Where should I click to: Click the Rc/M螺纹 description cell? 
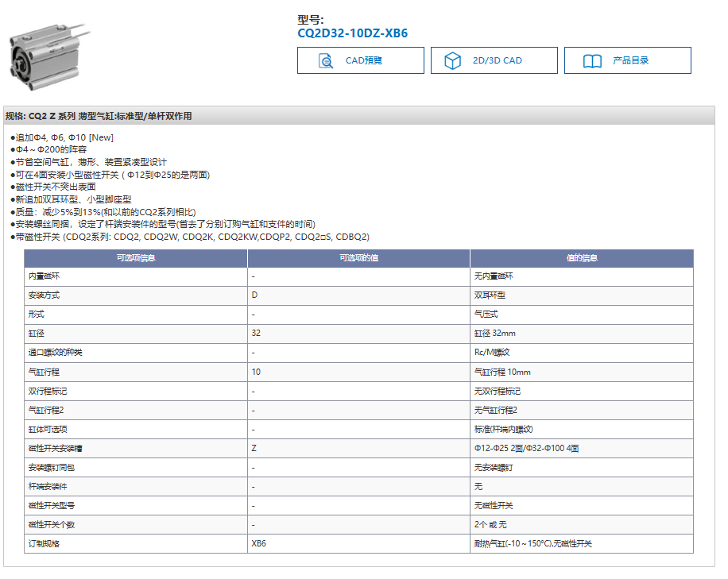492,353
